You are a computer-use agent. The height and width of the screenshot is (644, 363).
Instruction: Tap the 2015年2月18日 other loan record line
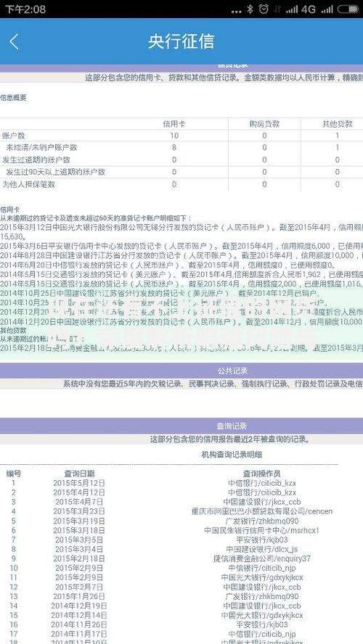point(181,348)
